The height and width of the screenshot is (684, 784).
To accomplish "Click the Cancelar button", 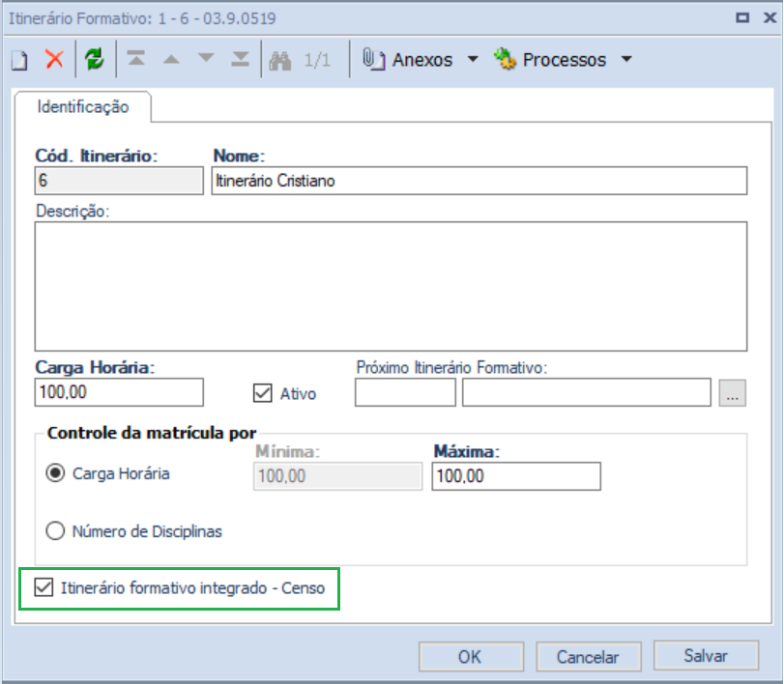I will pos(589,657).
